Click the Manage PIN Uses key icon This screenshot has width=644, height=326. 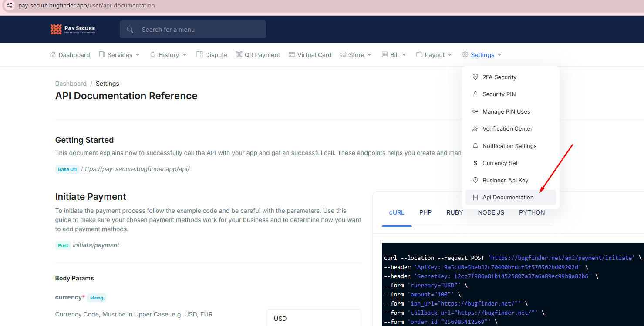pos(475,111)
